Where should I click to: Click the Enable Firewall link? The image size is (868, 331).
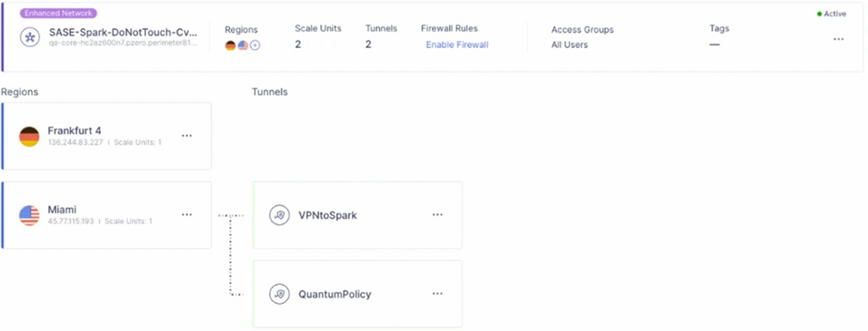pos(457,45)
